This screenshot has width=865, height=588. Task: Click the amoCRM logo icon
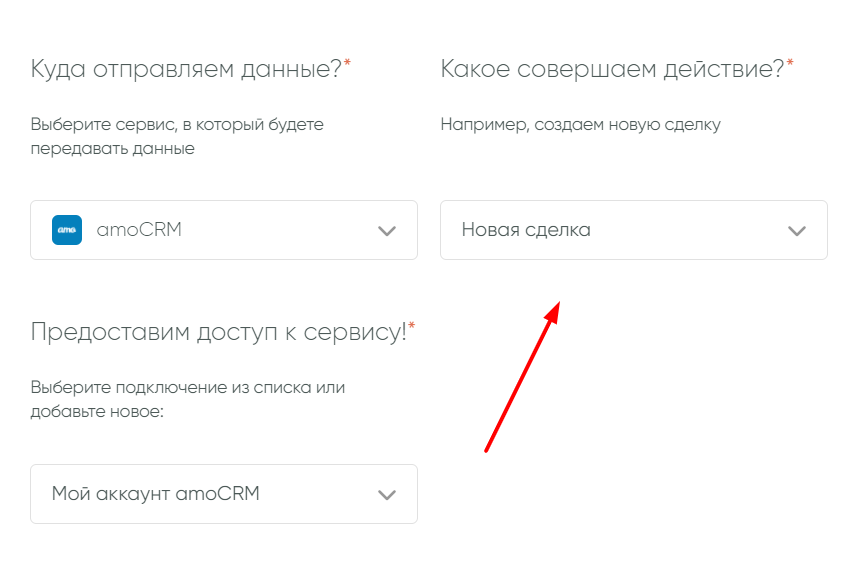click(x=67, y=230)
